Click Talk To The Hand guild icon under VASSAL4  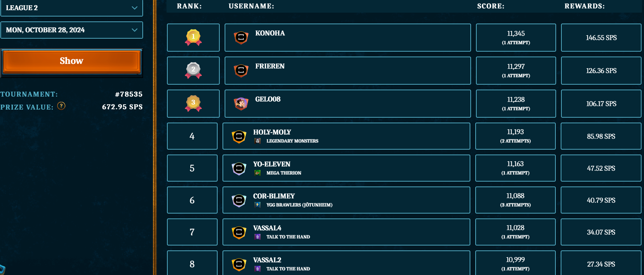[x=258, y=237]
